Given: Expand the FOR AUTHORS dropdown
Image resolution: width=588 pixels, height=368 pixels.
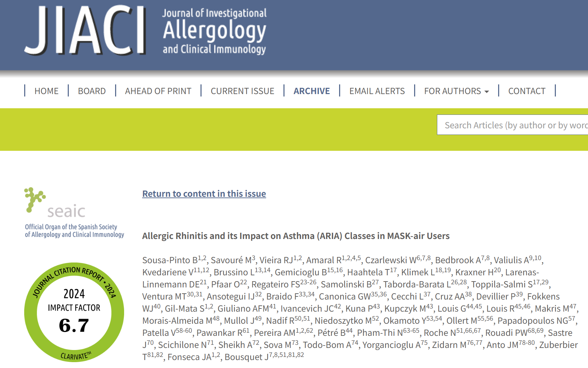Looking at the screenshot, I should [452, 91].
